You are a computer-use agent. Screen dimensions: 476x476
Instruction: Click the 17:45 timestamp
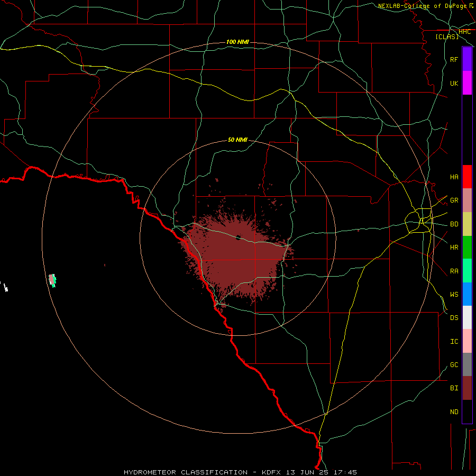coord(345,472)
